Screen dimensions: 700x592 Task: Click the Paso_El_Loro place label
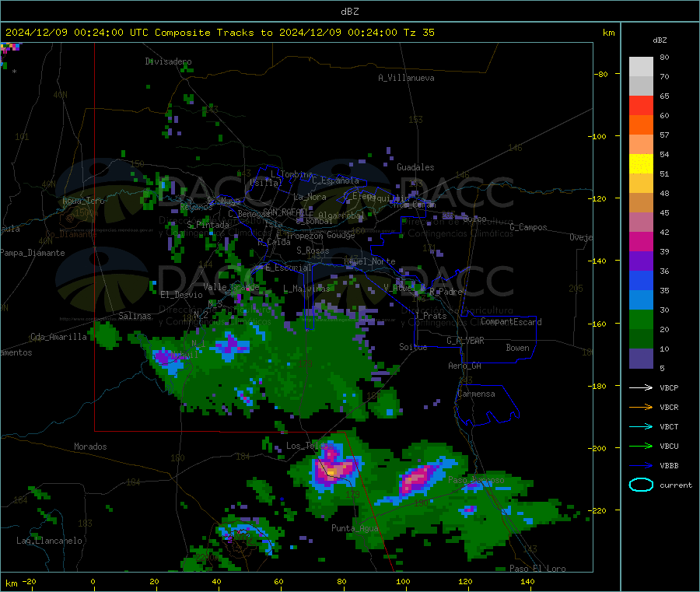click(537, 569)
